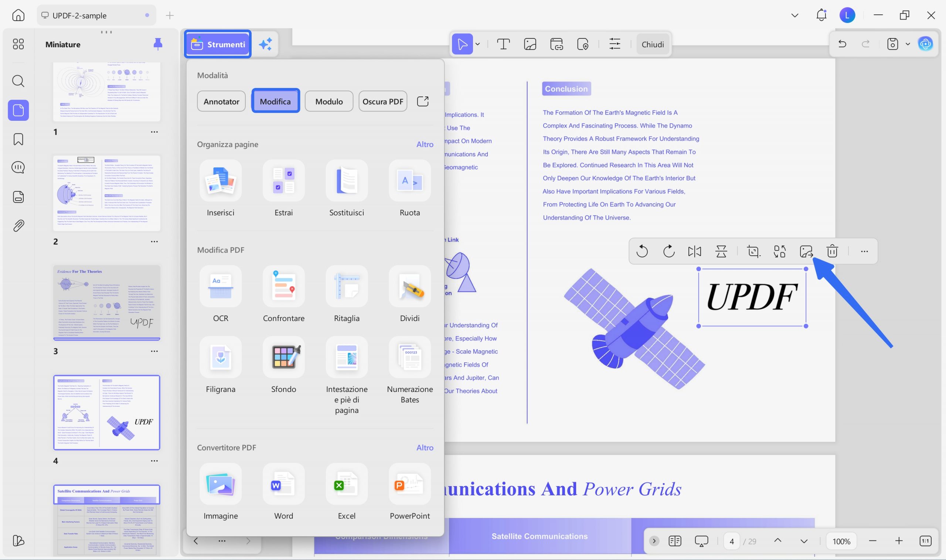The width and height of the screenshot is (946, 560).
Task: Switch to Oscura PDF mode
Action: pyautogui.click(x=382, y=101)
